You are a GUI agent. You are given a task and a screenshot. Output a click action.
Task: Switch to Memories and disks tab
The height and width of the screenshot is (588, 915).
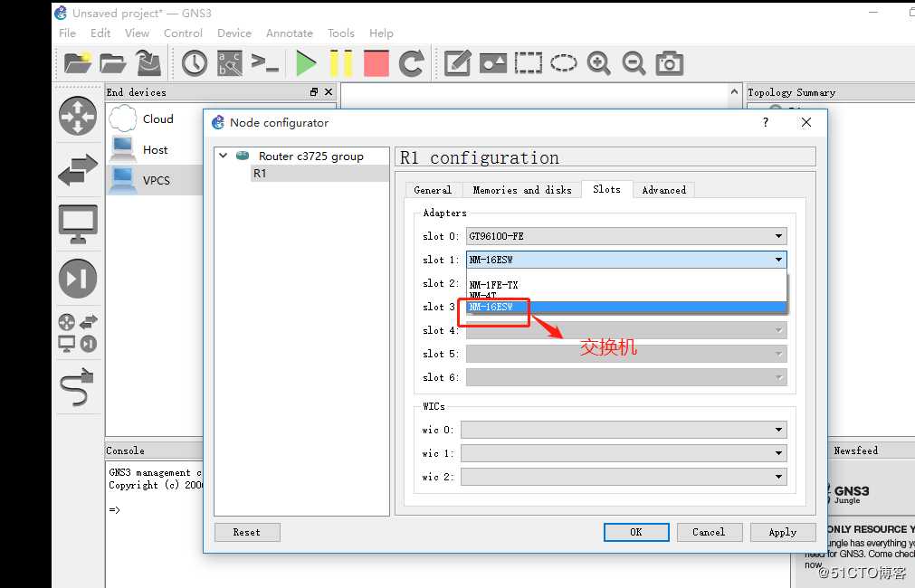522,190
